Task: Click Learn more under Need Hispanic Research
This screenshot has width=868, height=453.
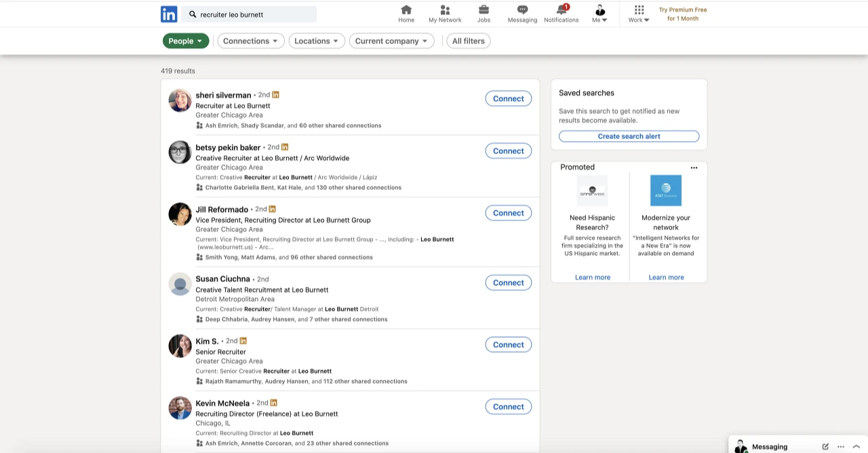Action: tap(593, 277)
